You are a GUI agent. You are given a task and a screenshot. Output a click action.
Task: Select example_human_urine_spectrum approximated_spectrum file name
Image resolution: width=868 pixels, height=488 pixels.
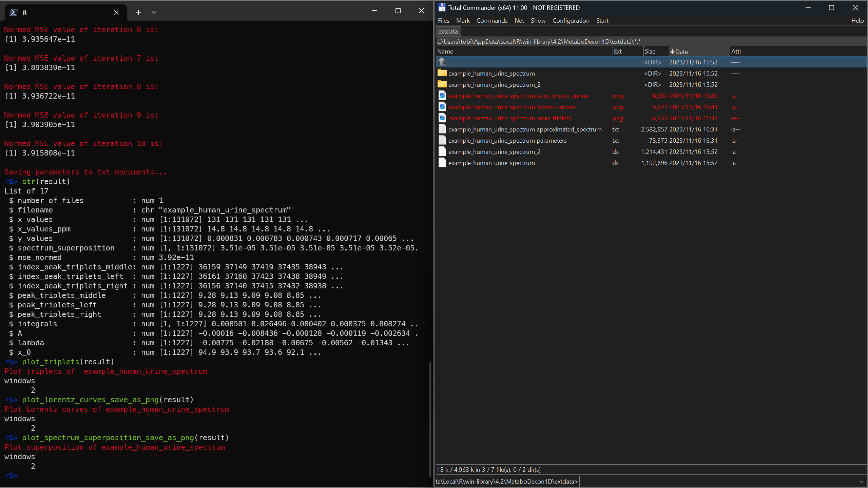[x=525, y=129]
